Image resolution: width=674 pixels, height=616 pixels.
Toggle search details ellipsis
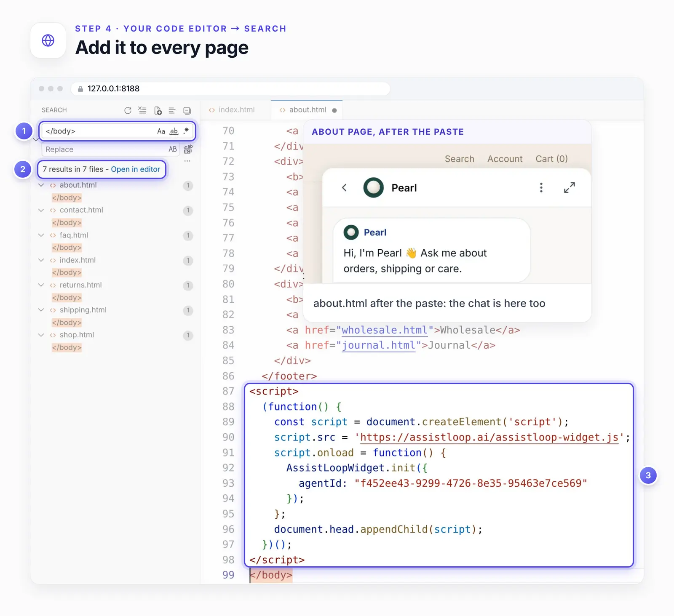(187, 161)
